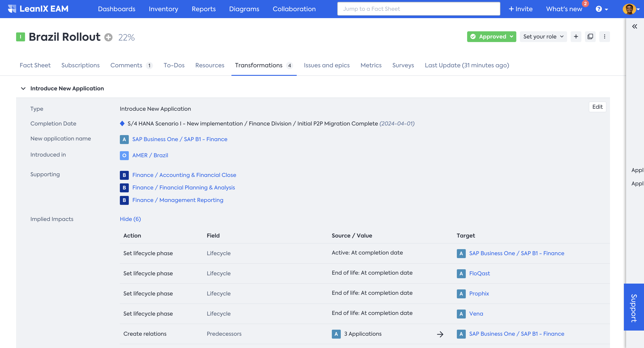This screenshot has height=348, width=644.
Task: Open the Inventory menu
Action: tap(163, 9)
